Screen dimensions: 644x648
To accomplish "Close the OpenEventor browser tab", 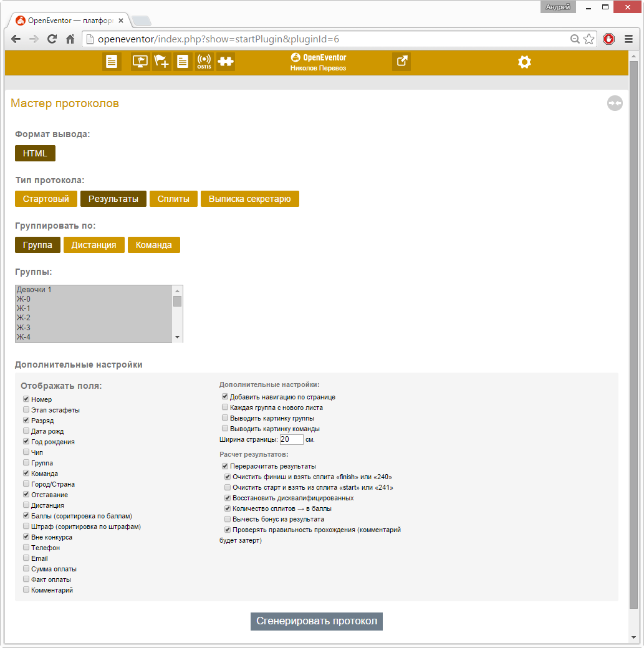I will click(x=121, y=20).
